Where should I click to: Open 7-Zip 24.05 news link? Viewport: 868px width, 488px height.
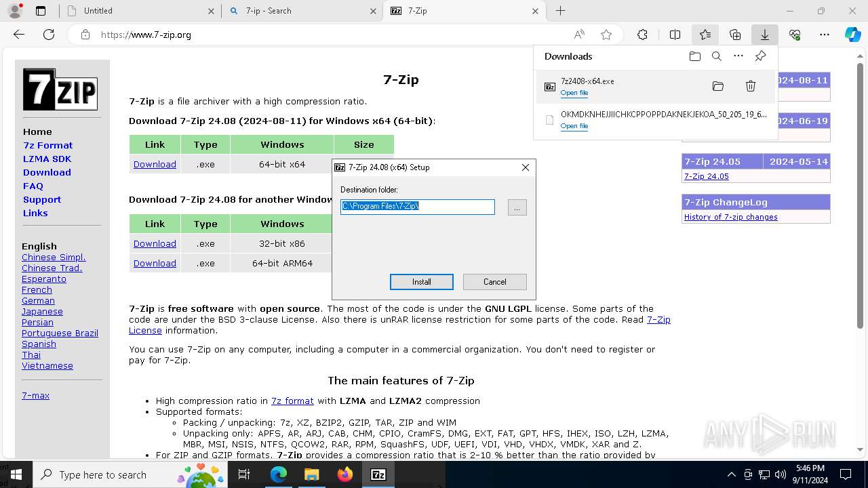pos(706,176)
